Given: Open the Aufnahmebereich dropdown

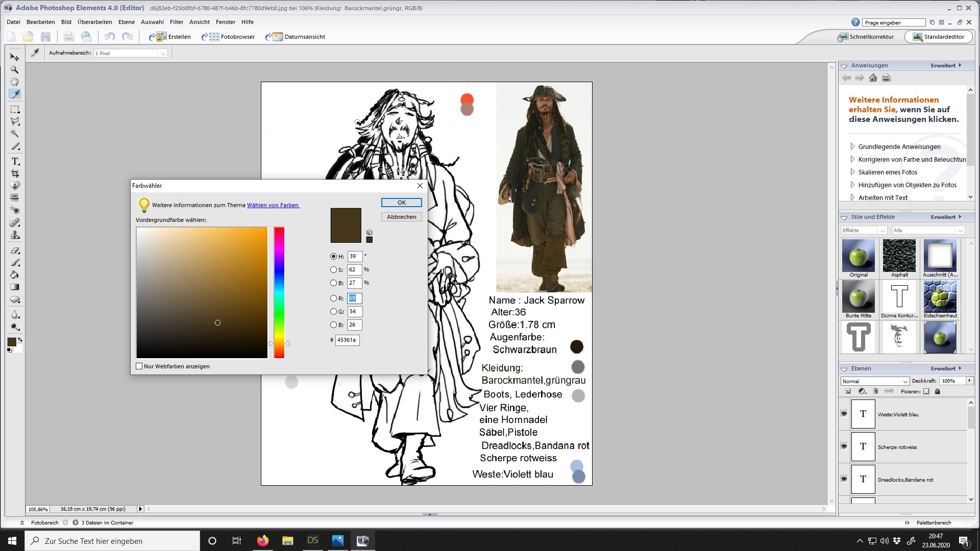Looking at the screenshot, I should pos(163,54).
